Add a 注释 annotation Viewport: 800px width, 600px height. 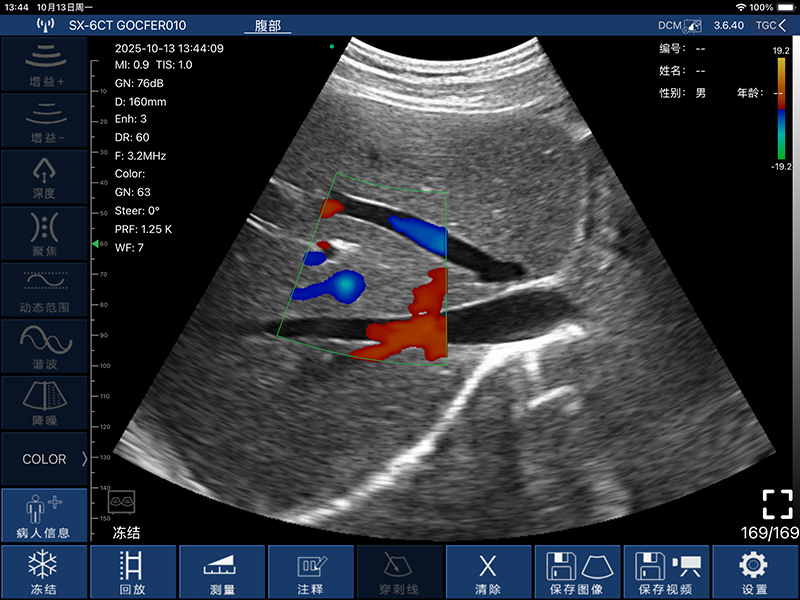(x=310, y=573)
